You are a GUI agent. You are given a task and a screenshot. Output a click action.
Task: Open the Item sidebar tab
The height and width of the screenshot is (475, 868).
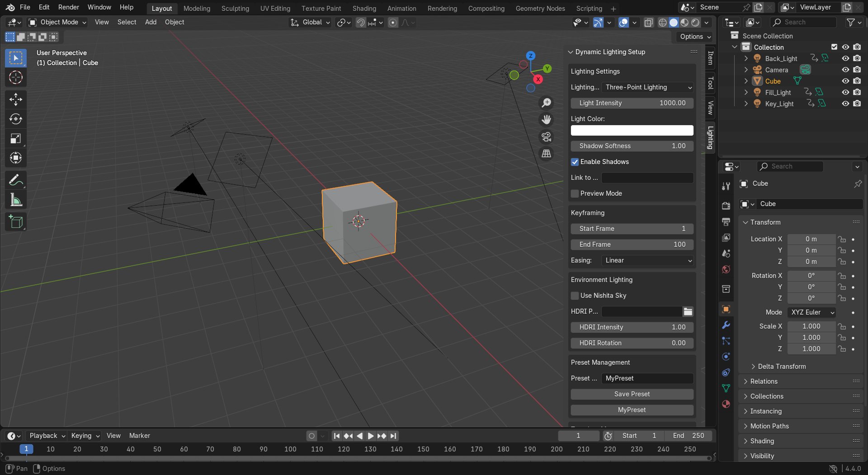[x=710, y=58]
